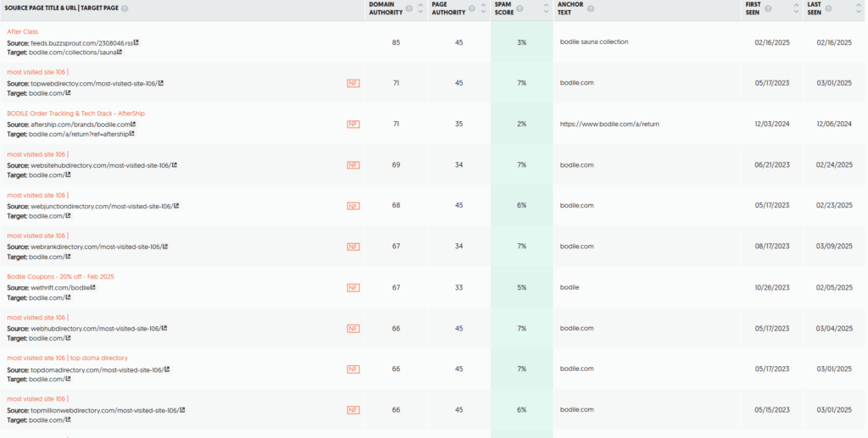The width and height of the screenshot is (868, 438).
Task: Open external link icon for webjunctiondirectory.com source
Action: coord(176,206)
